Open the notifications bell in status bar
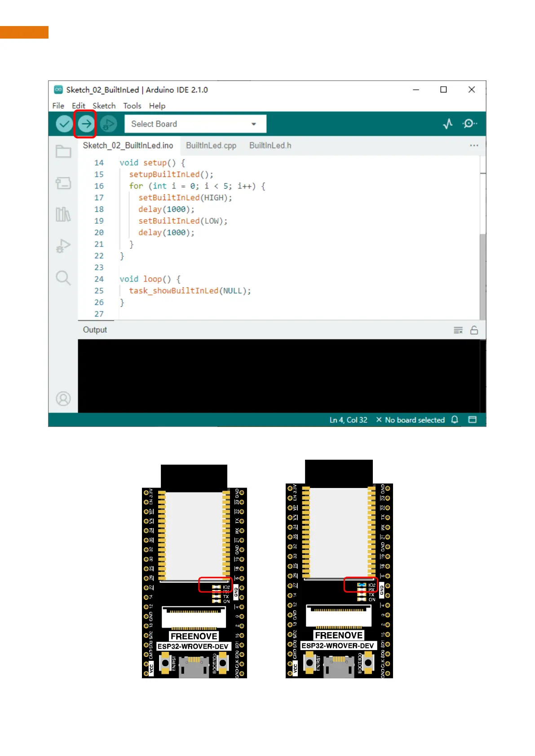This screenshot has width=535, height=756. 455,420
